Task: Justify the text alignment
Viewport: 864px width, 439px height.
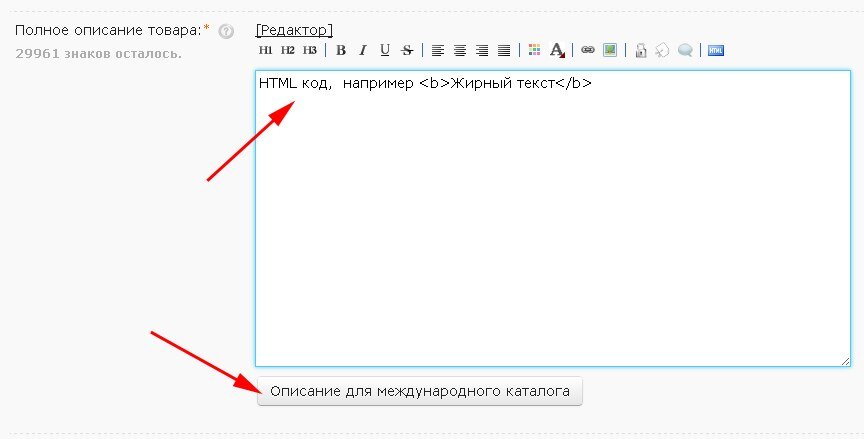Action: pyautogui.click(x=504, y=50)
